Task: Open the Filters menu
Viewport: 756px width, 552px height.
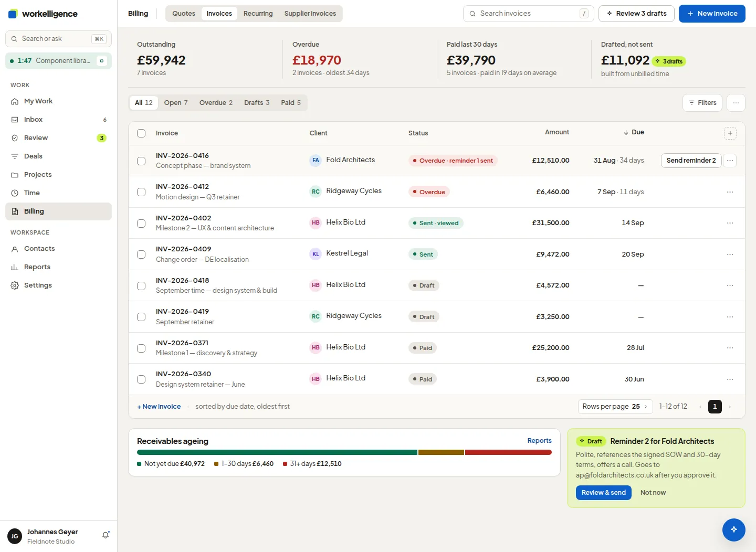Action: (702, 103)
